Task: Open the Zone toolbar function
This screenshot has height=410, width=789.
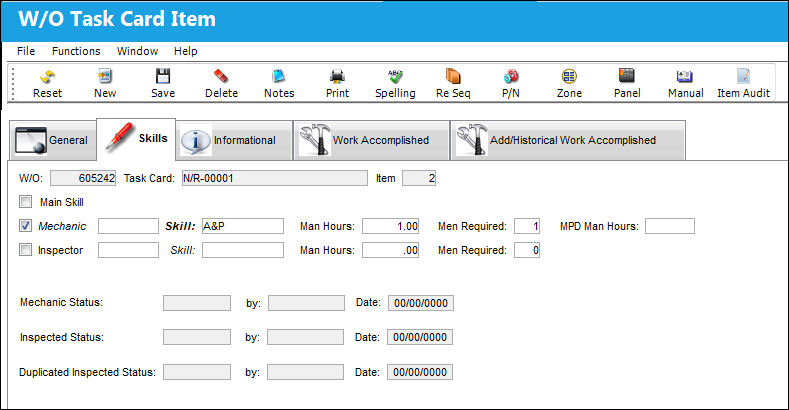Action: [569, 84]
